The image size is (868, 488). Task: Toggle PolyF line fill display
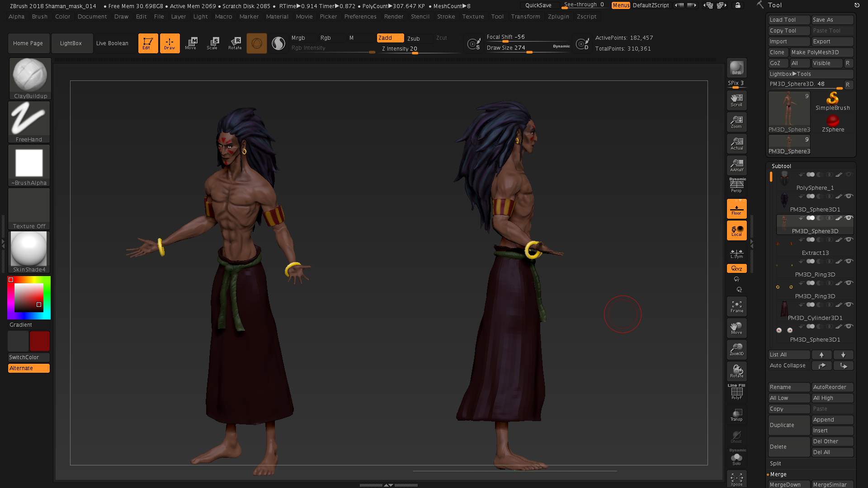736,392
